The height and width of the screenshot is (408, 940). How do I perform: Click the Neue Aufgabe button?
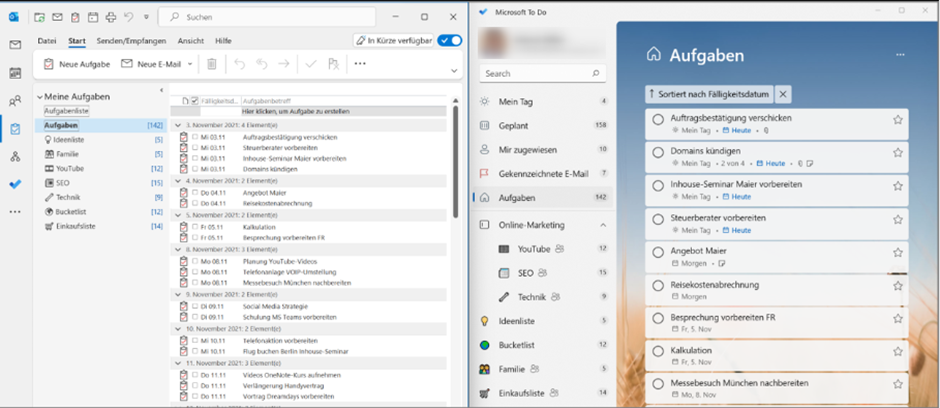tap(76, 64)
